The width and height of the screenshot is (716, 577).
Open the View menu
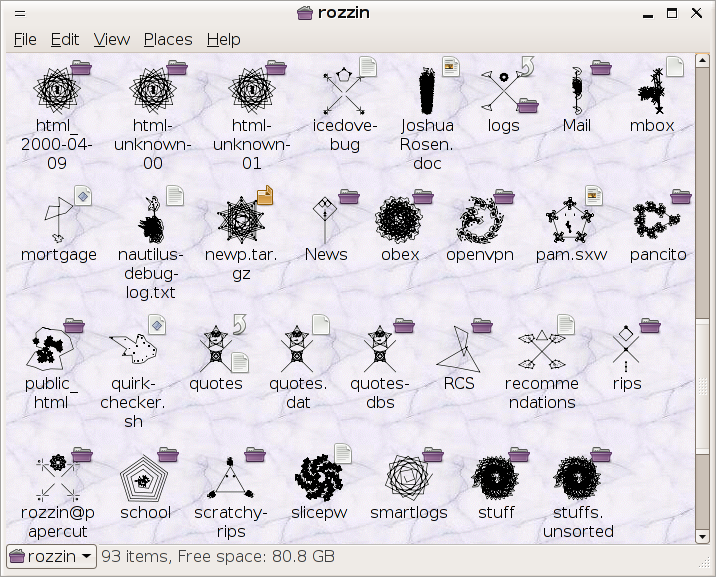[111, 40]
